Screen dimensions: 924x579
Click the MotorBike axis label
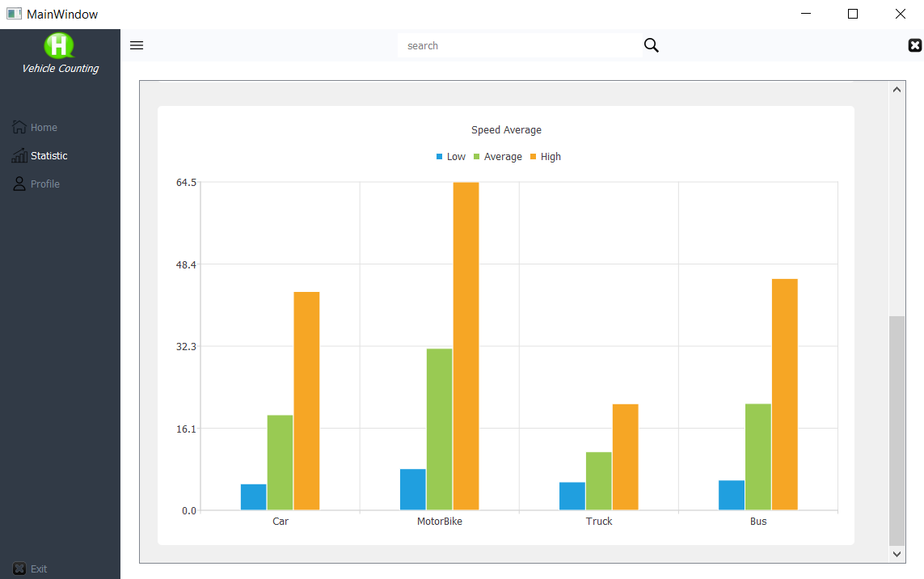tap(440, 522)
